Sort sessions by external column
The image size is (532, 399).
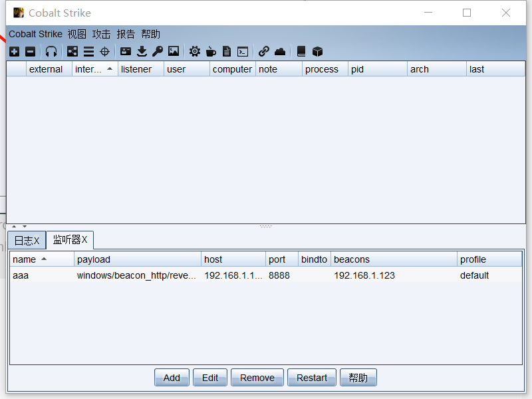pyautogui.click(x=49, y=69)
